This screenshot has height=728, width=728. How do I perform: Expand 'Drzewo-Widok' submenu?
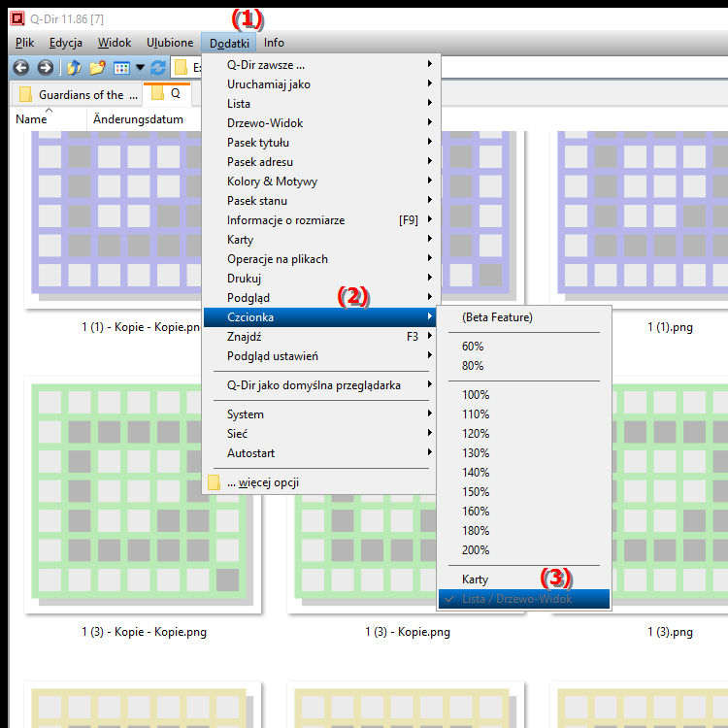click(321, 123)
